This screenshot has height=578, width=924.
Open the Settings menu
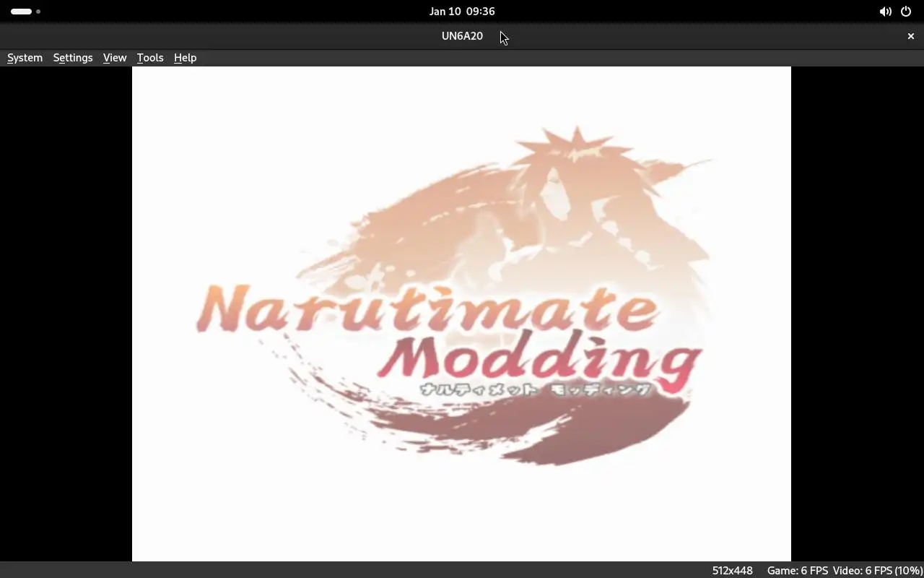click(x=73, y=58)
